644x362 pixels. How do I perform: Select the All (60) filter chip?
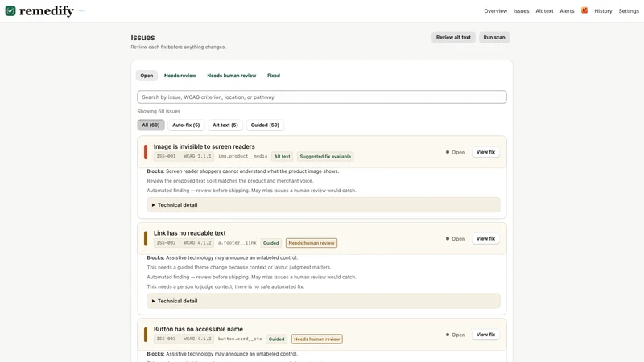point(151,125)
